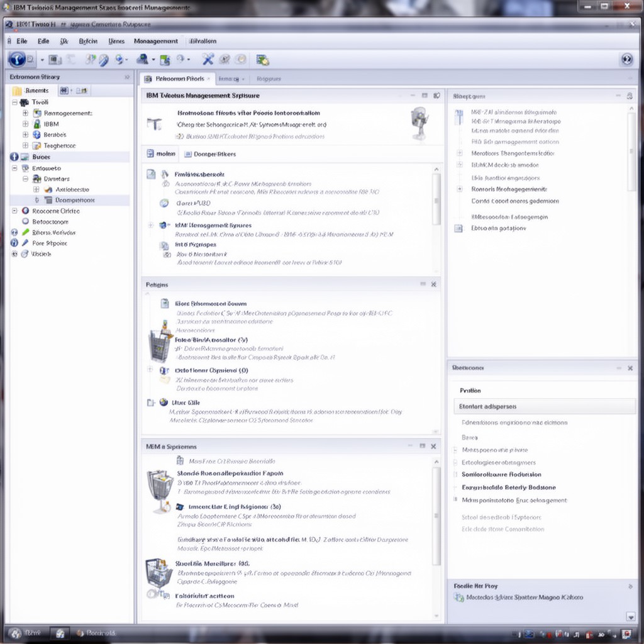Viewport: 644px width, 644px height.
Task: Expand the Teeghenoce tree node
Action: coord(25,145)
